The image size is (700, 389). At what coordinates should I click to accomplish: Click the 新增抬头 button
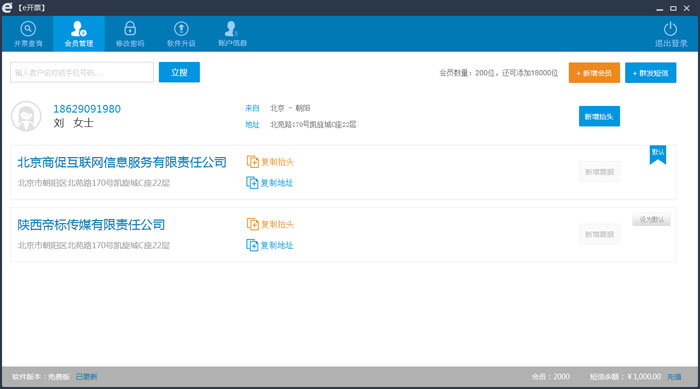[x=599, y=116]
